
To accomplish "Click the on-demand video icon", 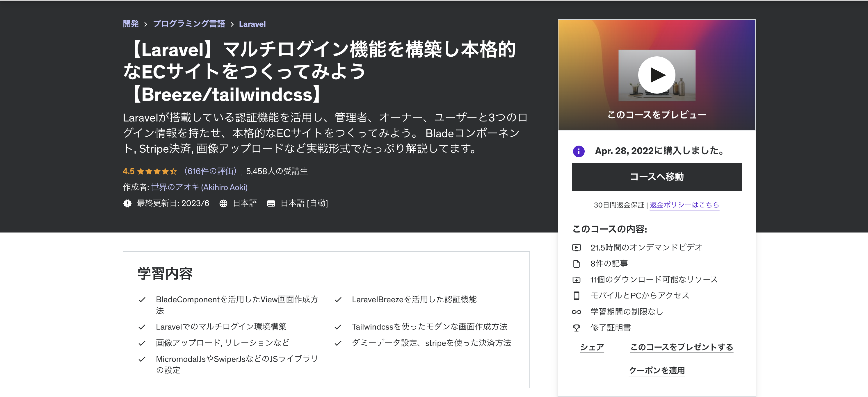I will [576, 248].
